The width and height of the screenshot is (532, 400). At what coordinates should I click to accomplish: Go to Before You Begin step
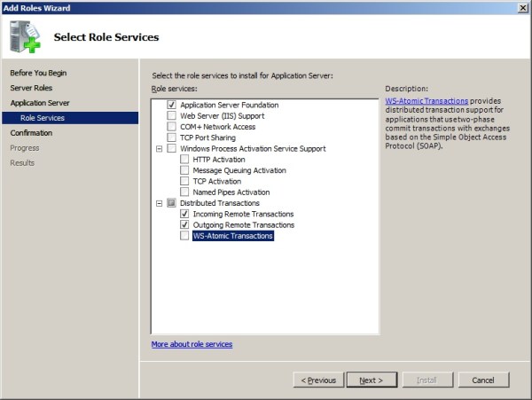coord(38,73)
